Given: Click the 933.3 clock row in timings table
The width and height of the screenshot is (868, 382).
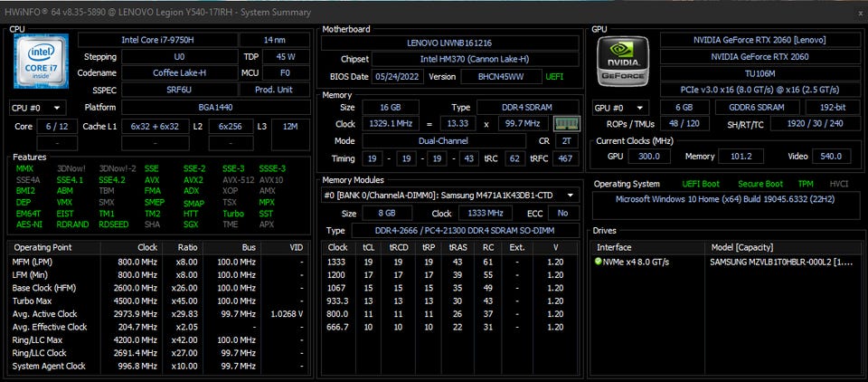Looking at the screenshot, I should 450,301.
